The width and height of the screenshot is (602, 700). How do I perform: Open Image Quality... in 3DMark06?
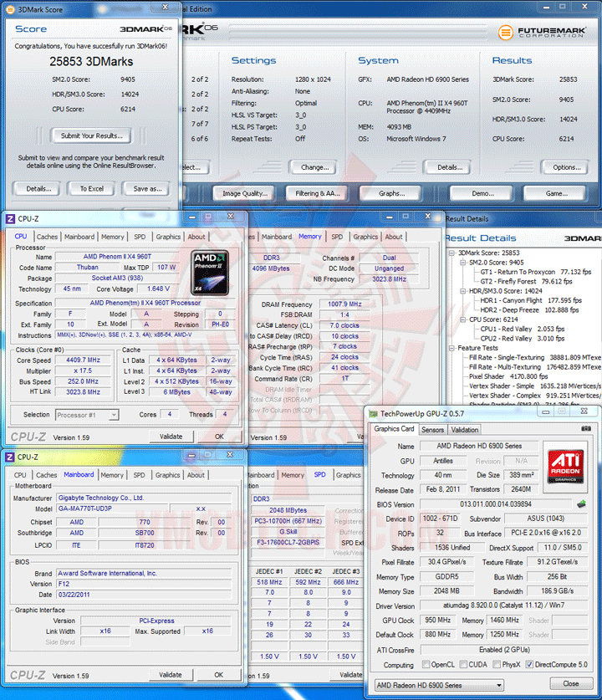pos(245,193)
